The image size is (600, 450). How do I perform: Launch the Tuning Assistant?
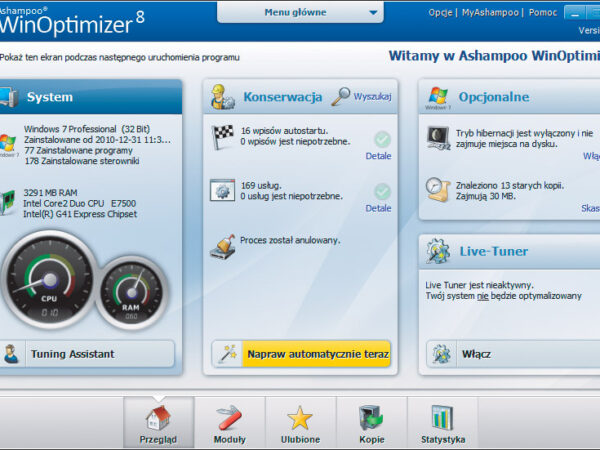[88, 354]
